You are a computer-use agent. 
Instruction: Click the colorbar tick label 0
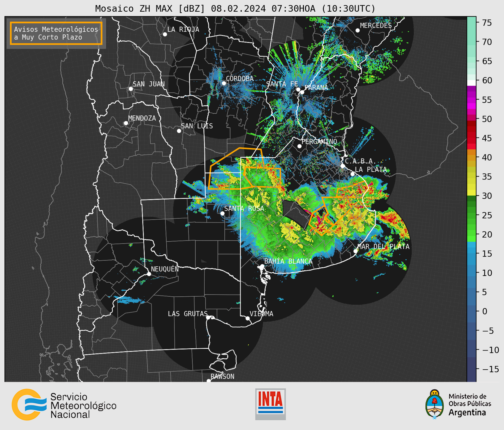point(485,311)
